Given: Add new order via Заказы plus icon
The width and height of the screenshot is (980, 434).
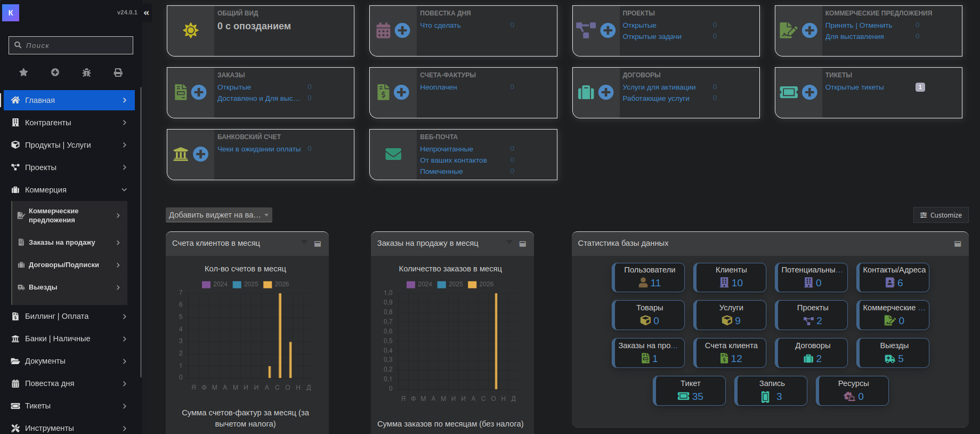Looking at the screenshot, I should (199, 92).
